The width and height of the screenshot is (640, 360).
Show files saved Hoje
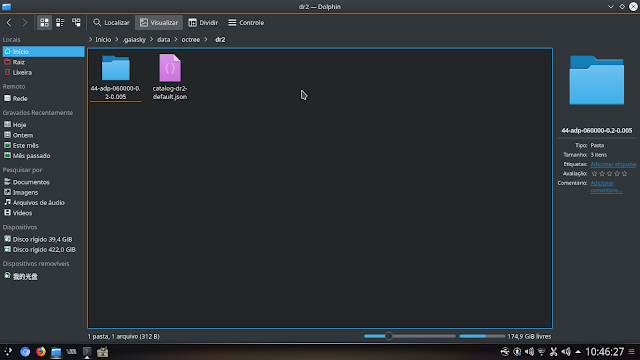point(43,125)
